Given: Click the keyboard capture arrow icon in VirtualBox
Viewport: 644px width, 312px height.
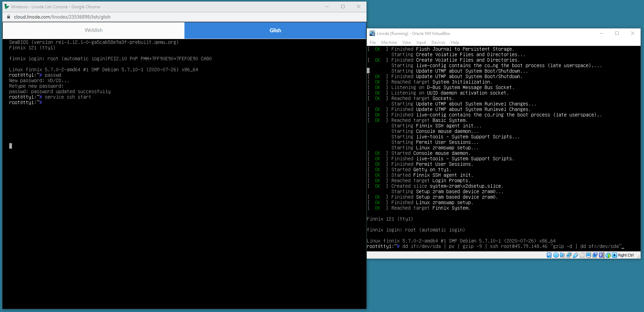Looking at the screenshot, I should 615,255.
